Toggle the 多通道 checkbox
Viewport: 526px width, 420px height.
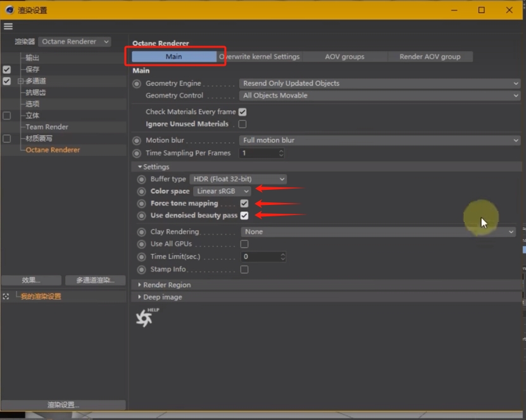tap(7, 81)
